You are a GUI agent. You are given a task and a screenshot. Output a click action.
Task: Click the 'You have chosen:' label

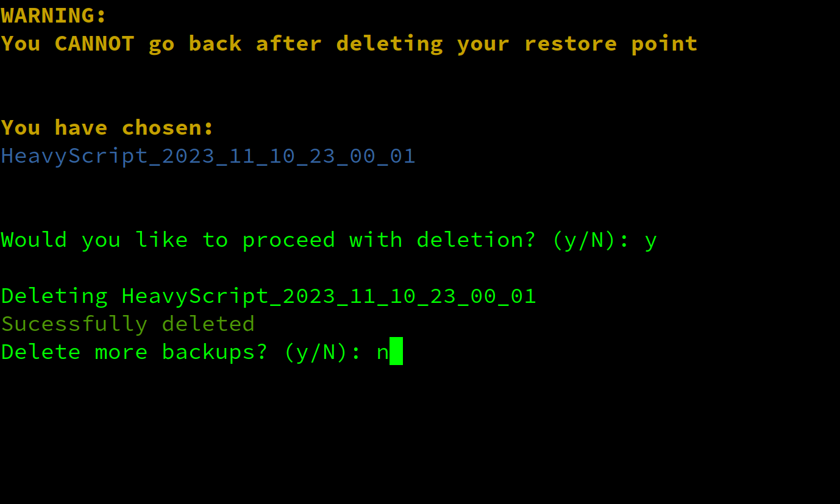pyautogui.click(x=108, y=127)
